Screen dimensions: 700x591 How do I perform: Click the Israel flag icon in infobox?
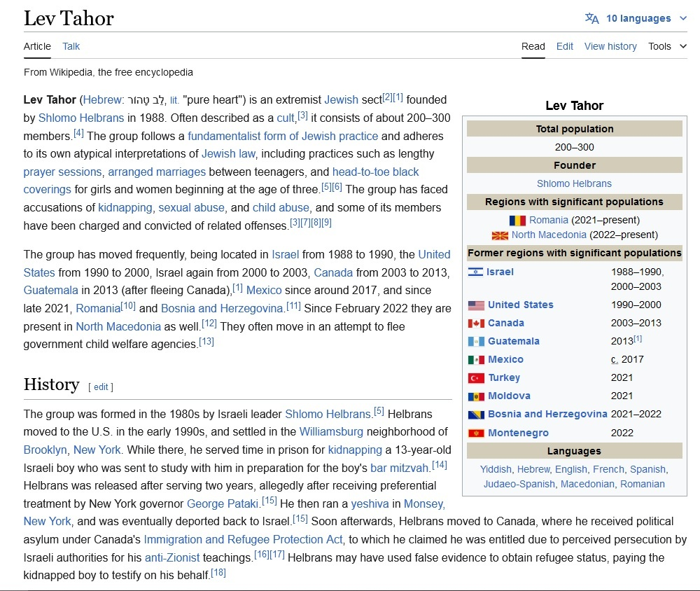(x=475, y=272)
